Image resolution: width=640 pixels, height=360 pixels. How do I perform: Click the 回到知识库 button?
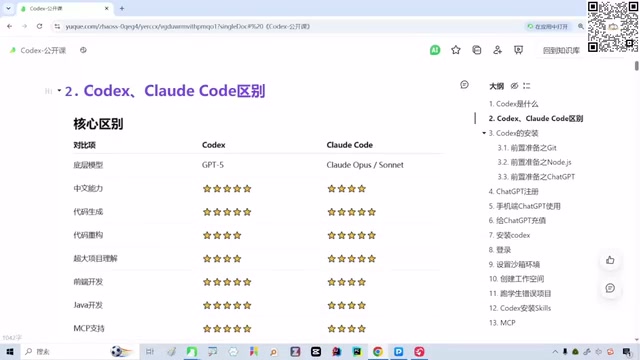pos(561,50)
